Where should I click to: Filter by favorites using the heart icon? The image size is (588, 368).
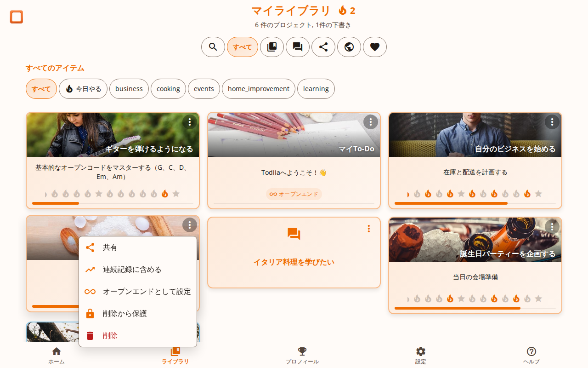point(375,47)
